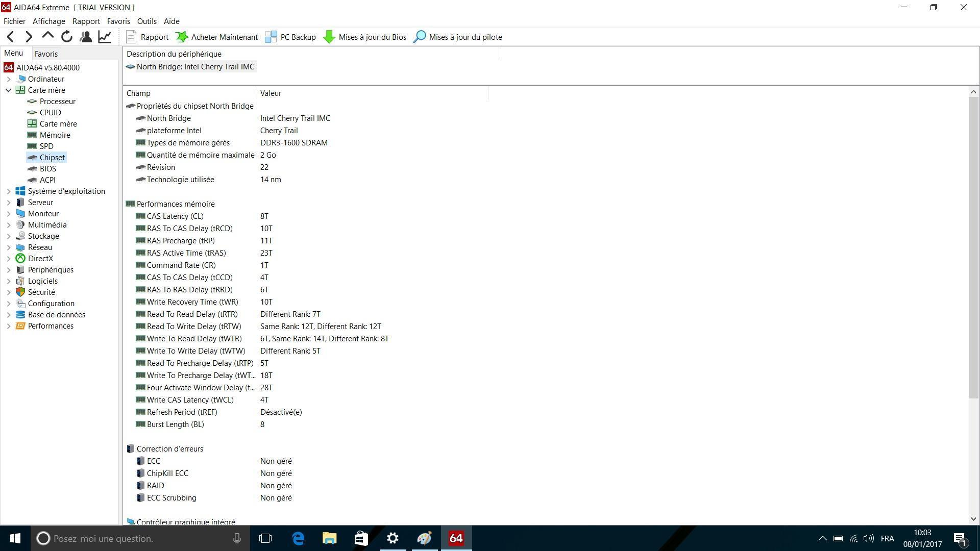Image resolution: width=980 pixels, height=551 pixels.
Task: Click the Refresh icon in toolbar
Action: [67, 37]
